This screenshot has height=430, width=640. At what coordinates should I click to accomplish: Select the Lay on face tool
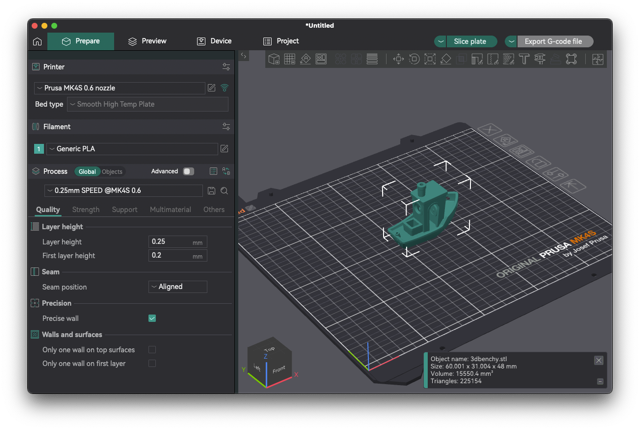446,59
